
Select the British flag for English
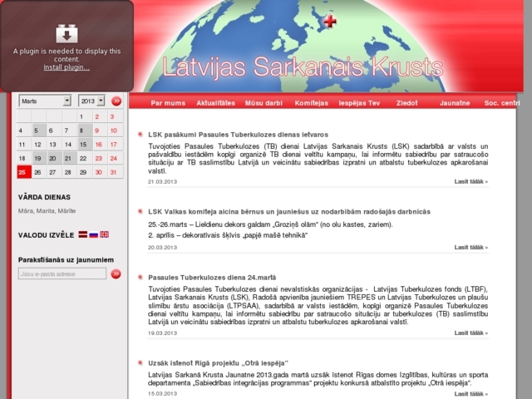pyautogui.click(x=104, y=234)
